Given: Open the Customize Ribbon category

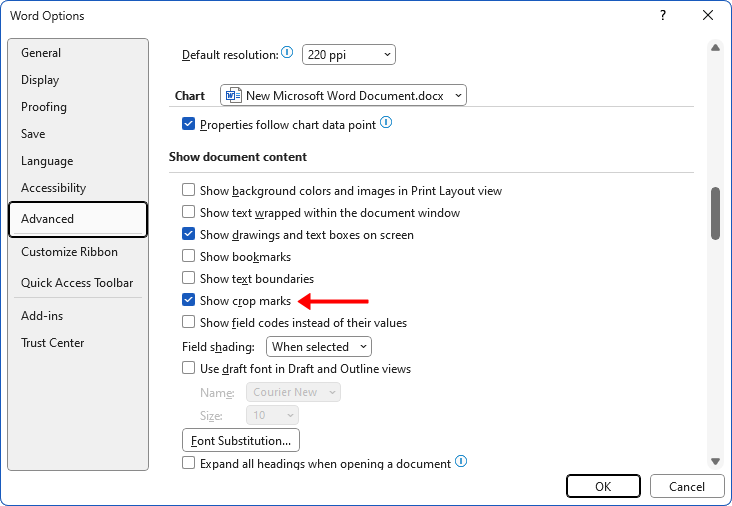Looking at the screenshot, I should (x=69, y=252).
